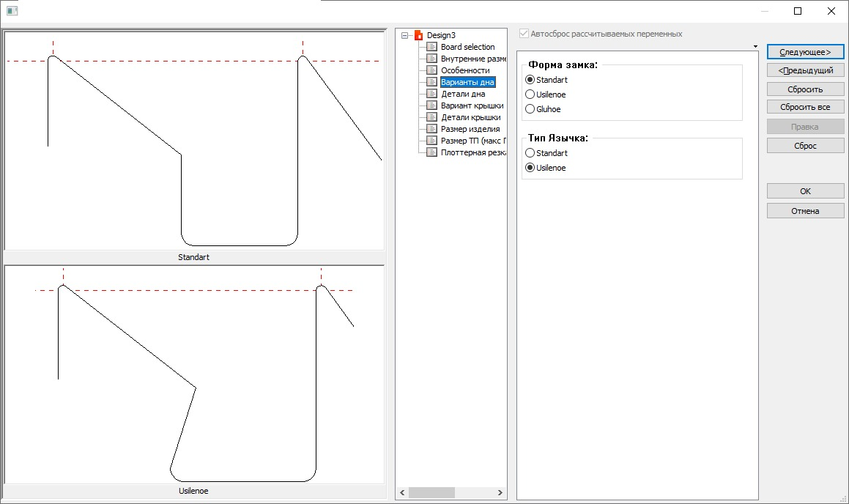849x504 pixels.
Task: Click the Design3 root document icon
Action: pyautogui.click(x=418, y=35)
